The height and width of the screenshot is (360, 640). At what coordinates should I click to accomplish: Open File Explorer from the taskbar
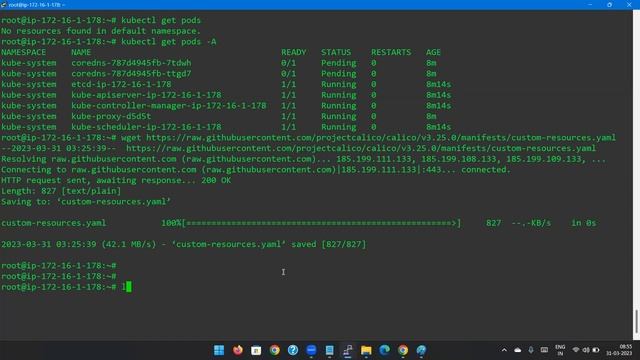[x=366, y=350]
